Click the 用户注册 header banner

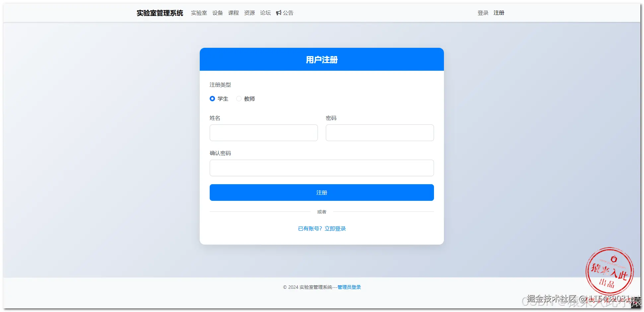click(322, 59)
